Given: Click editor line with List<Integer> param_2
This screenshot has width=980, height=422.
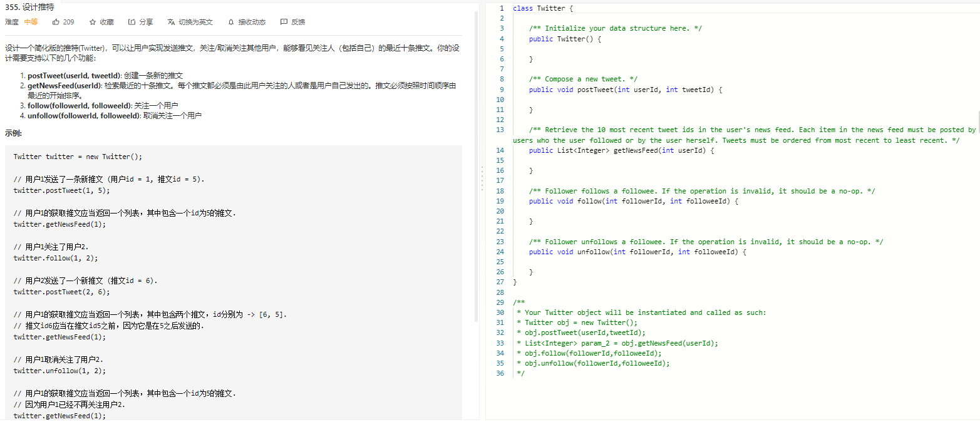Looking at the screenshot, I should [x=617, y=343].
